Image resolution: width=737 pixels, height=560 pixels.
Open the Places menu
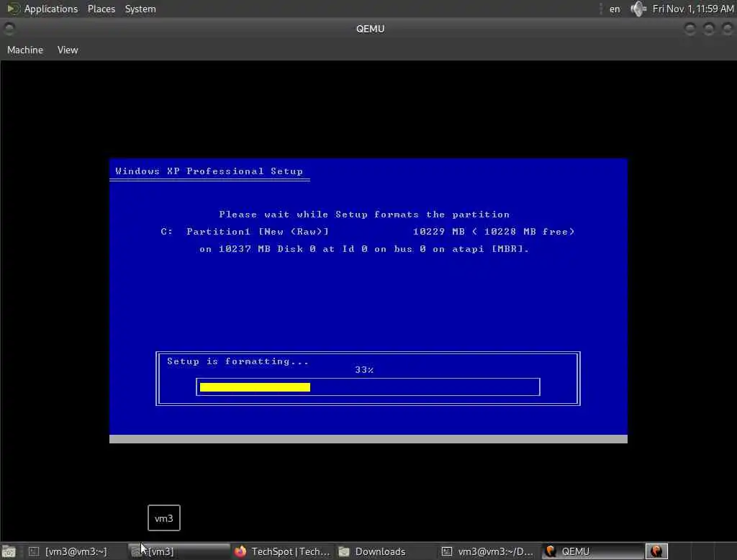click(101, 9)
